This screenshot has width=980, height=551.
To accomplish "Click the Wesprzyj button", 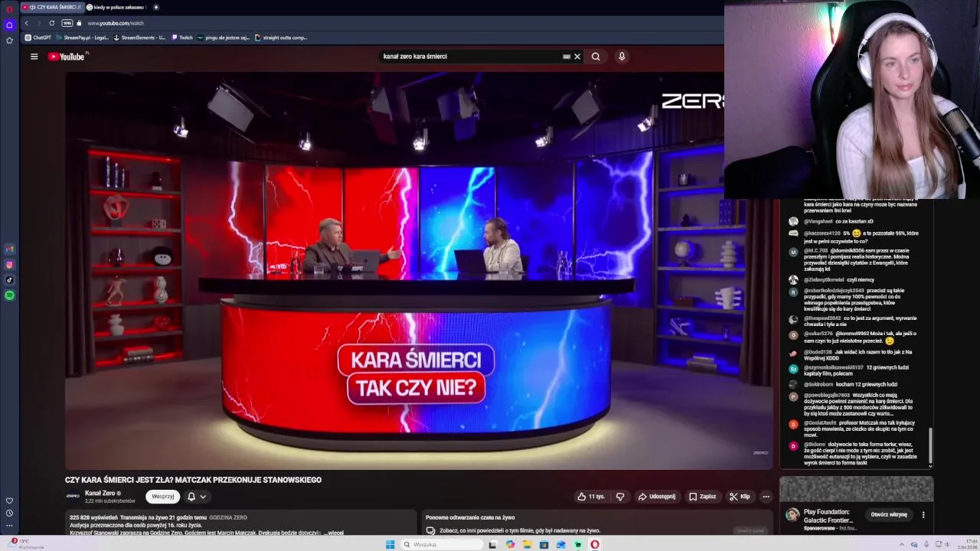I will [x=162, y=497].
